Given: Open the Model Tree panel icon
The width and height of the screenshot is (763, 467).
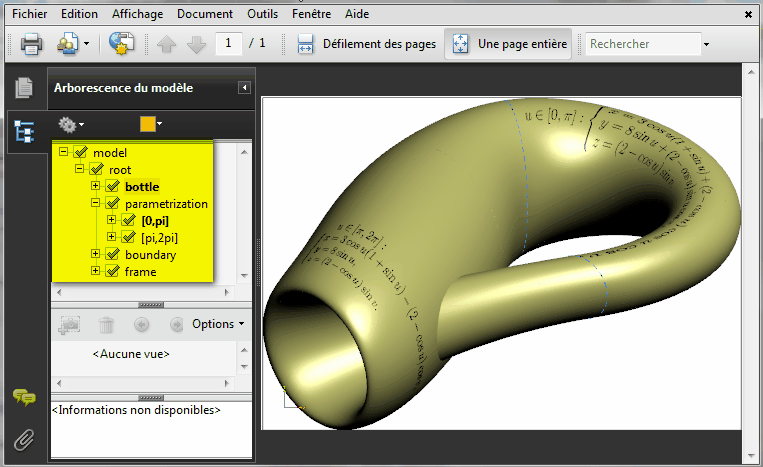Looking at the screenshot, I should click(23, 129).
